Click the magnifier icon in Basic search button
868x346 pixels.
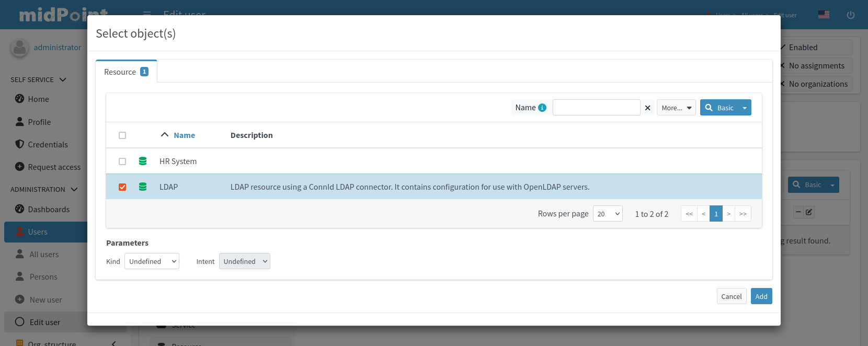(709, 108)
